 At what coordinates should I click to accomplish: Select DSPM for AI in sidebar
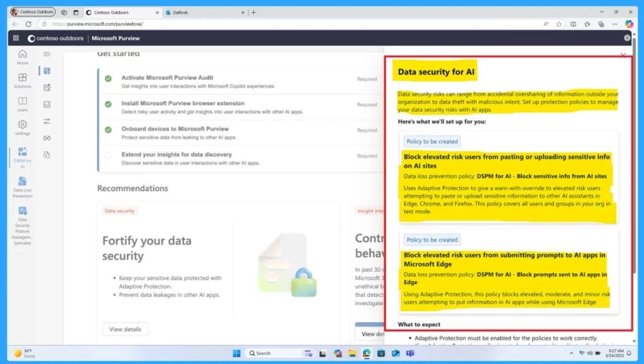coord(23,157)
